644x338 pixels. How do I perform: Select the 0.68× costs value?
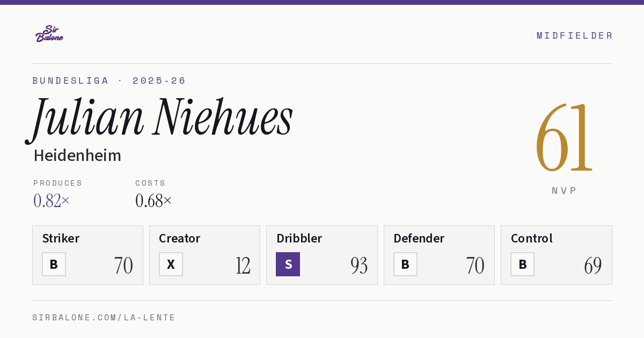pyautogui.click(x=153, y=201)
